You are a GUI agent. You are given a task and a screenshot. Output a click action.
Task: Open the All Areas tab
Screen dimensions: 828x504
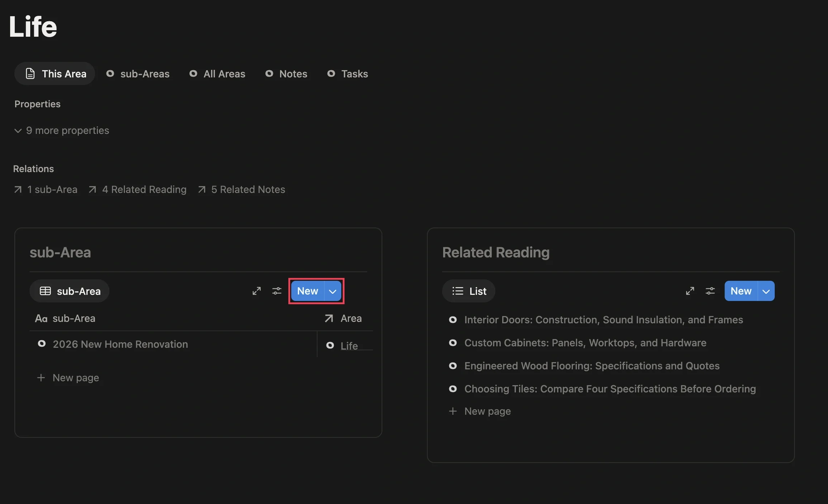[x=217, y=74]
